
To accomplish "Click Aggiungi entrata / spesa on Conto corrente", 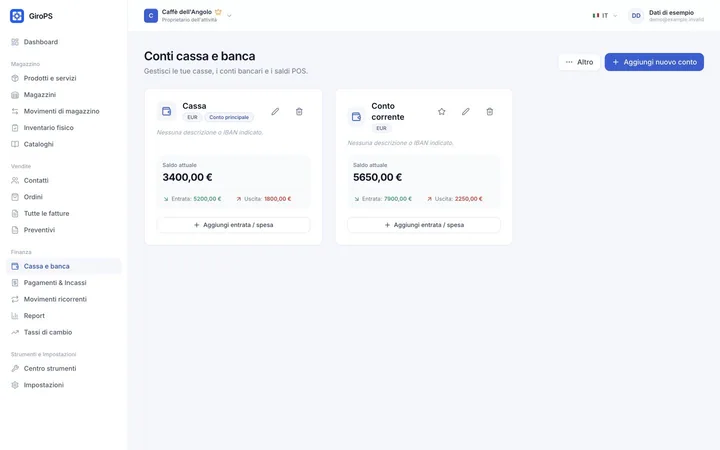I will tap(424, 225).
